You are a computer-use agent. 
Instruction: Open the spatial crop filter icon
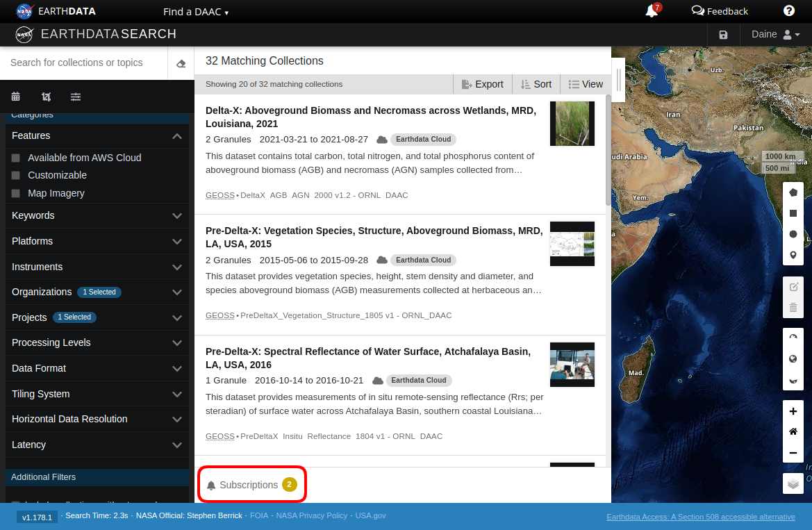pyautogui.click(x=46, y=97)
